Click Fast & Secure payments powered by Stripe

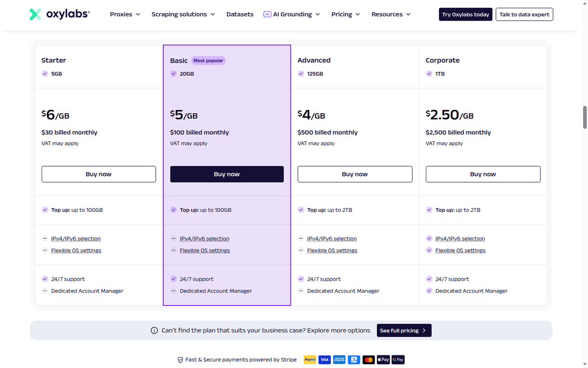(x=241, y=360)
